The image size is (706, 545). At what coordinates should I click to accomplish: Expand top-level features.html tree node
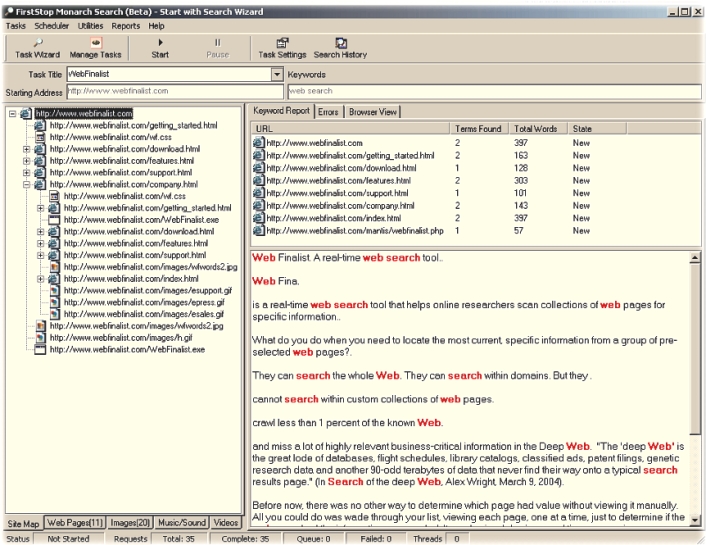pyautogui.click(x=27, y=161)
